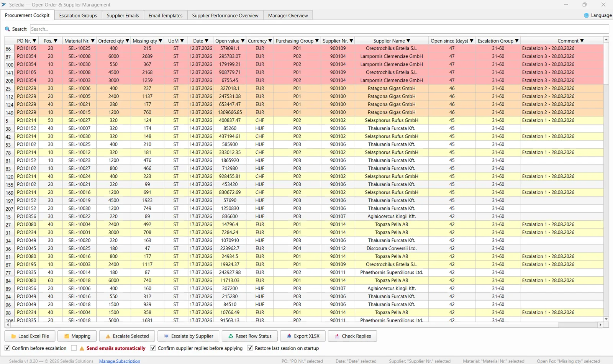Click the Seledia app logo in title bar
Image resolution: width=613 pixels, height=364 pixels.
(x=4, y=5)
